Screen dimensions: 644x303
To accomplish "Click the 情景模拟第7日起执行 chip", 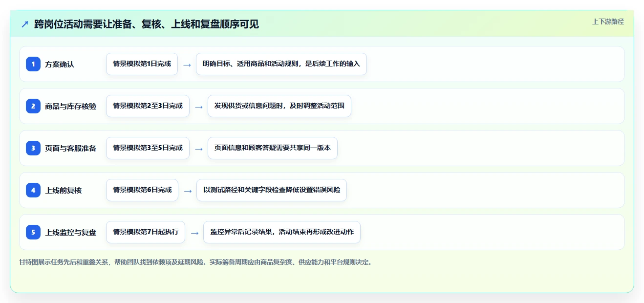I will (x=146, y=232).
